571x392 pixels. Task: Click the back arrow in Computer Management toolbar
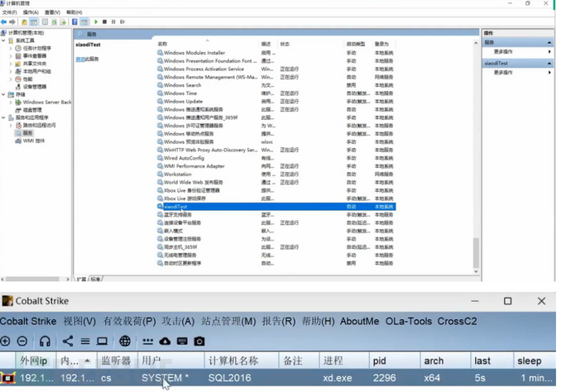pos(4,22)
